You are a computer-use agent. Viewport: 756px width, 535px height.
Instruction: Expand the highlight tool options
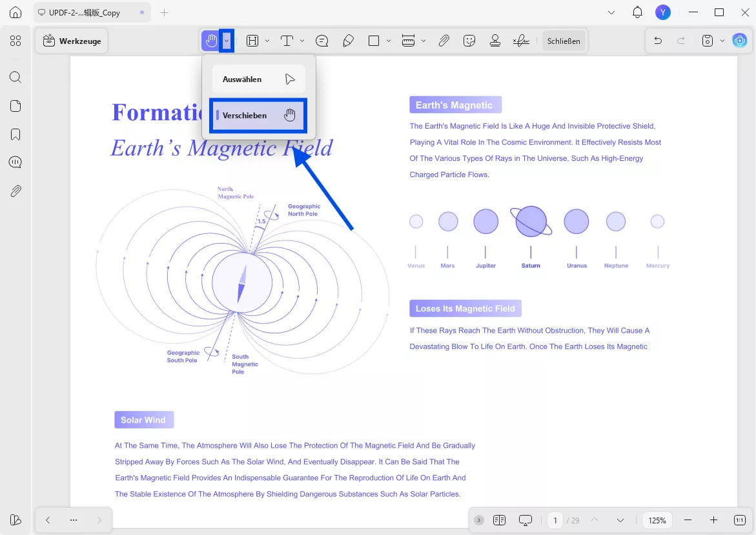click(267, 41)
